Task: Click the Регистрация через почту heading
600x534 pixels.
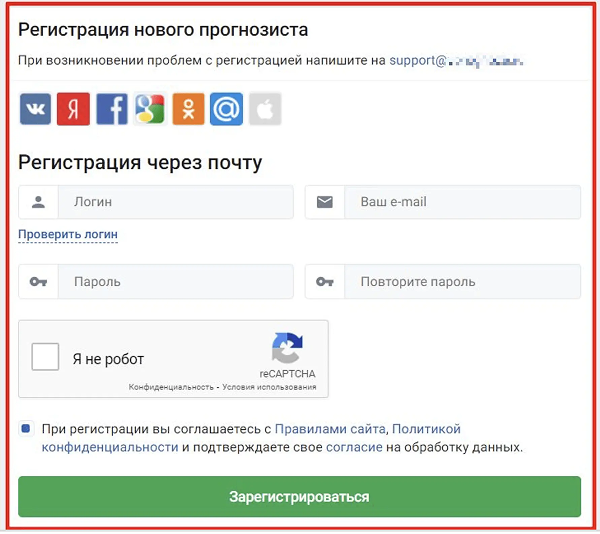Action: (140, 163)
